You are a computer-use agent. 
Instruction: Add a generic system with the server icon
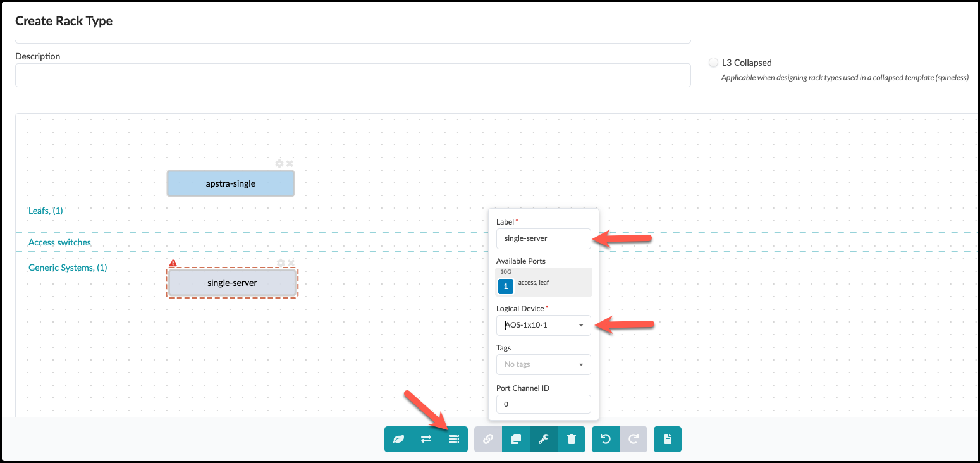pos(453,439)
